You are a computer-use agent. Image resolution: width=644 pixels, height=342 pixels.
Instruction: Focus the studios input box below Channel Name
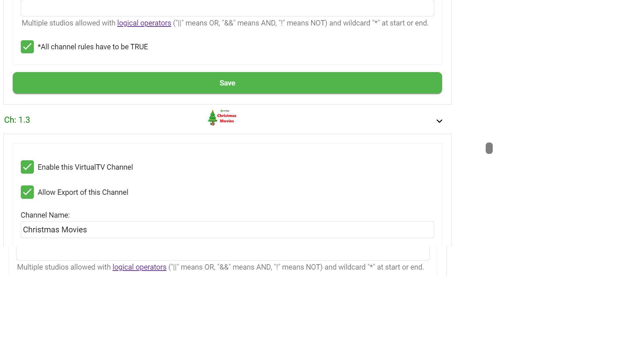[x=222, y=253]
